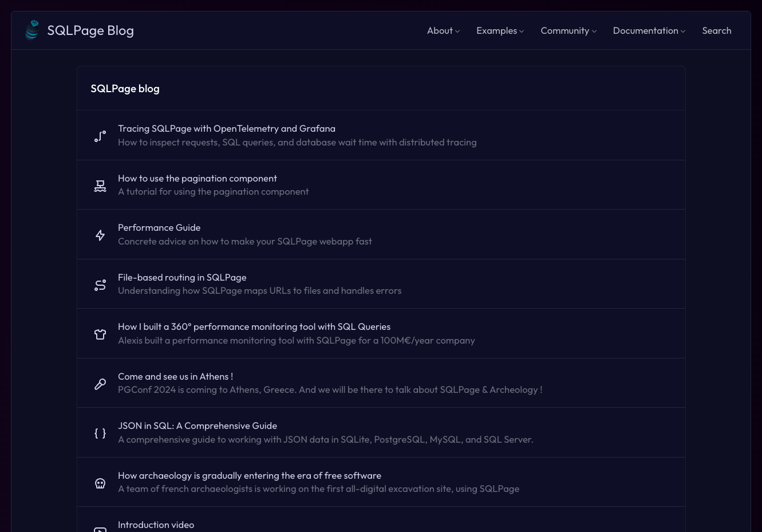This screenshot has width=762, height=532.
Task: Open the Tracing SQLPage with OpenTelemetry article
Action: pyautogui.click(x=227, y=129)
